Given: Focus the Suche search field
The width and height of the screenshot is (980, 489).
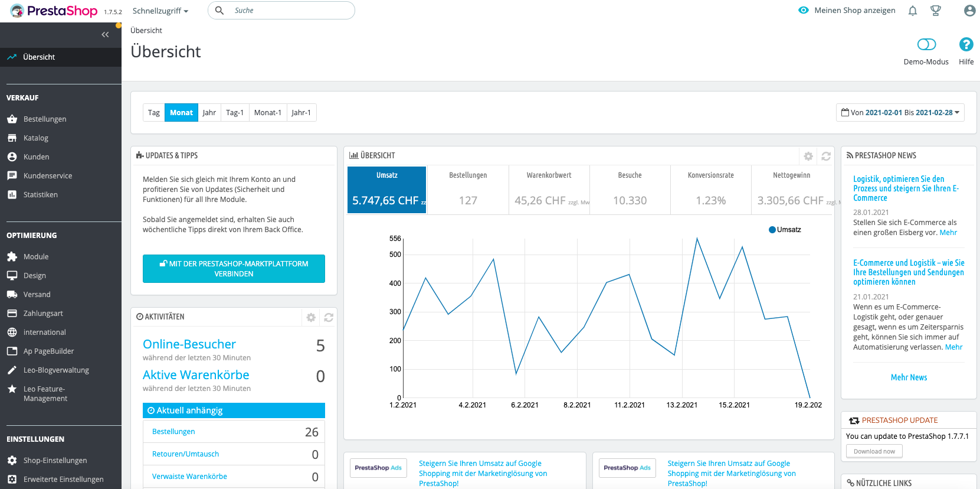Looking at the screenshot, I should click(281, 11).
